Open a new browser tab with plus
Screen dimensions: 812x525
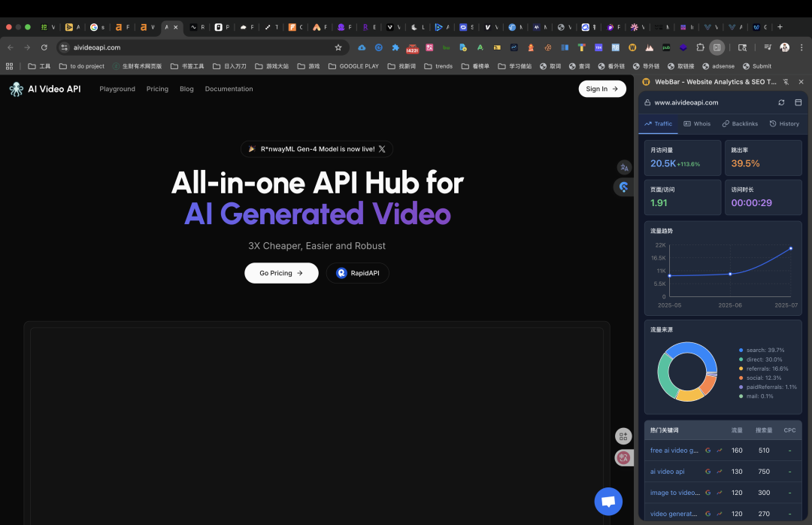coord(780,27)
